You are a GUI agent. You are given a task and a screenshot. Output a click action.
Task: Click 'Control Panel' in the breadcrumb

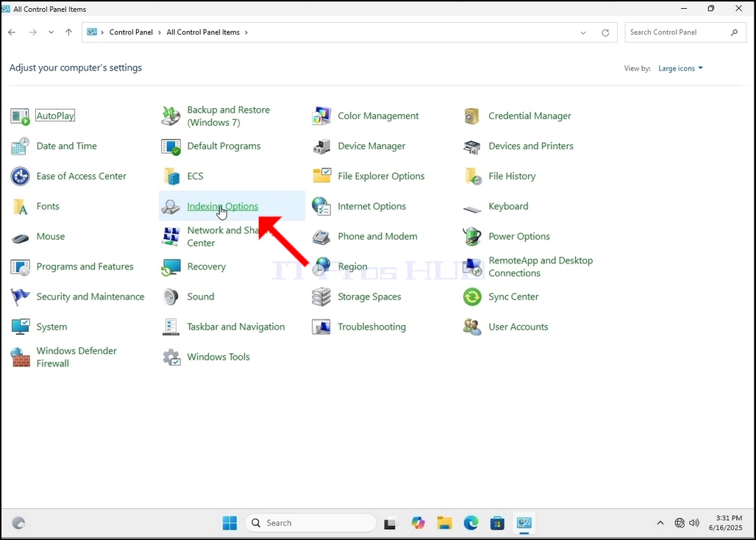[x=131, y=32]
